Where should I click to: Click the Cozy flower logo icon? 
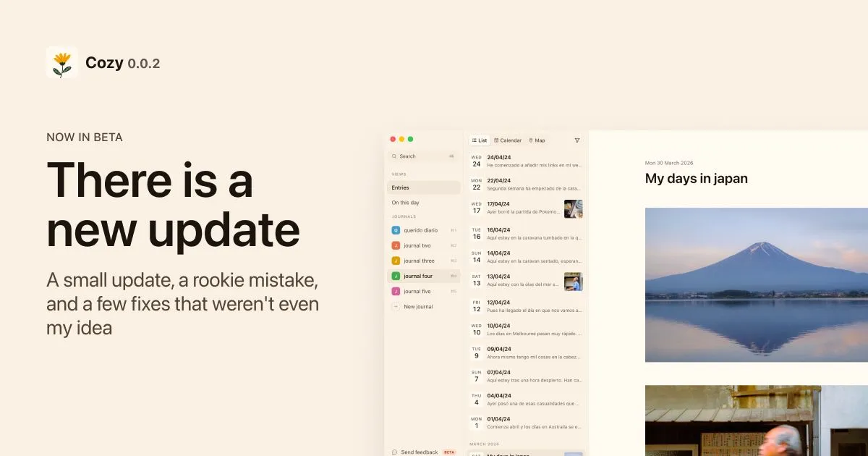(62, 62)
